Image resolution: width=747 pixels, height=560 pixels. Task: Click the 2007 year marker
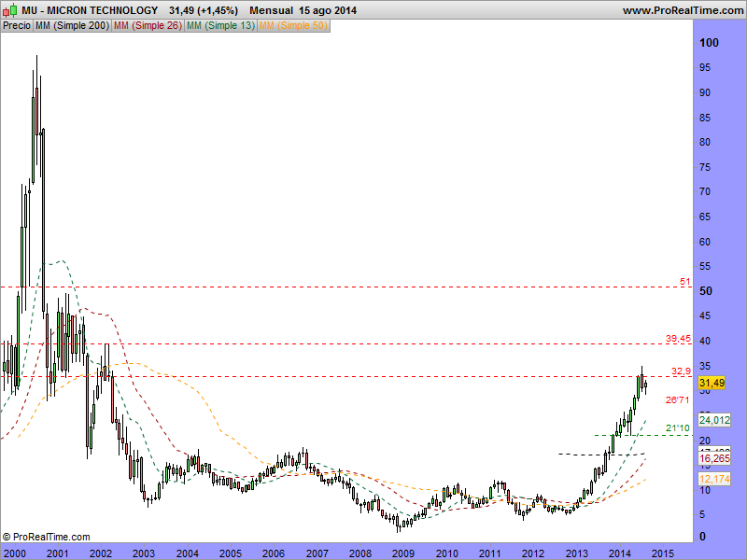pos(317,553)
